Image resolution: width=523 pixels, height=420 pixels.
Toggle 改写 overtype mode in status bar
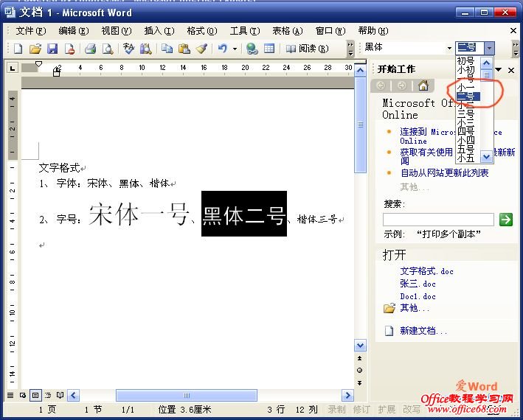pos(412,409)
